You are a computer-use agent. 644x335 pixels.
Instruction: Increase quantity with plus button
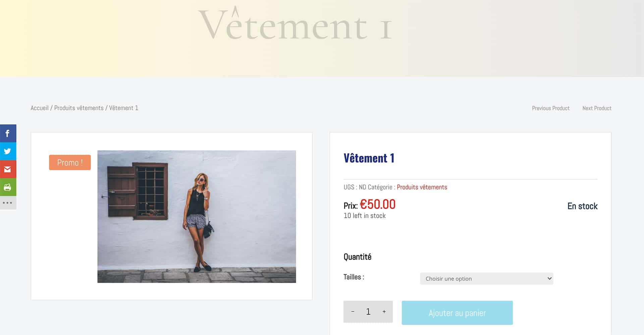pos(384,312)
